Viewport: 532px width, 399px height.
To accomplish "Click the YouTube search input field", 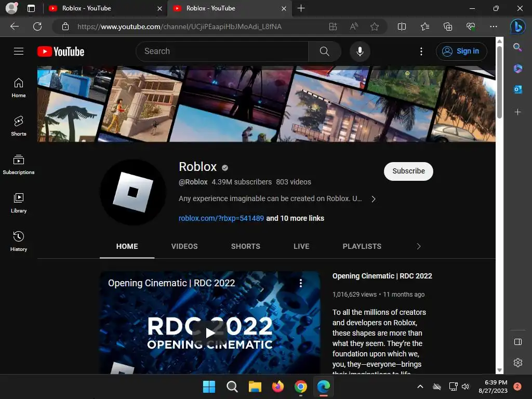I will click(222, 51).
